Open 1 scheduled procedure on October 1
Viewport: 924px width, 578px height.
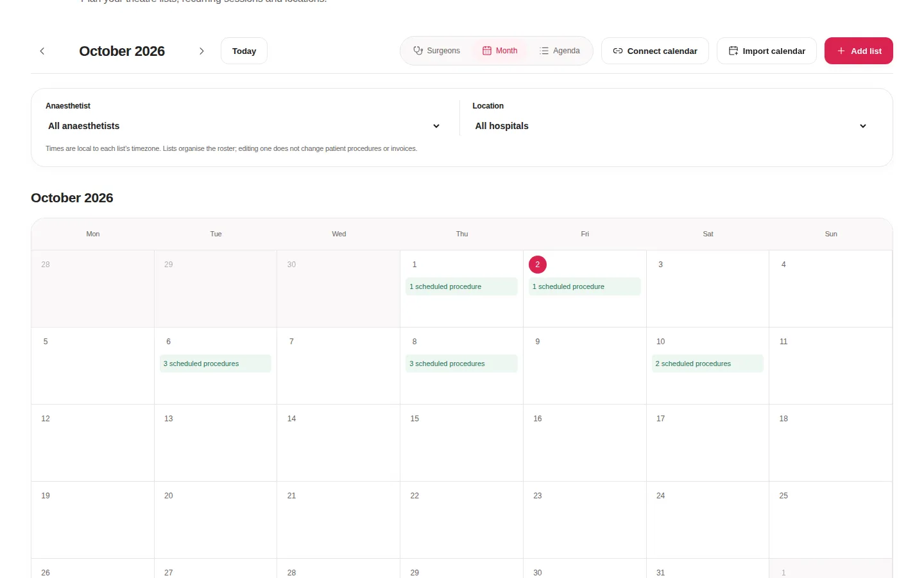pyautogui.click(x=461, y=286)
